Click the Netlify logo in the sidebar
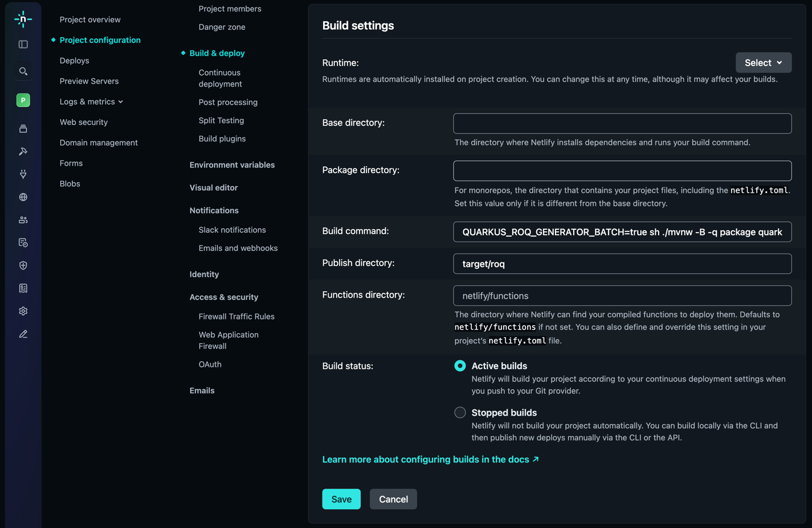 click(x=23, y=19)
